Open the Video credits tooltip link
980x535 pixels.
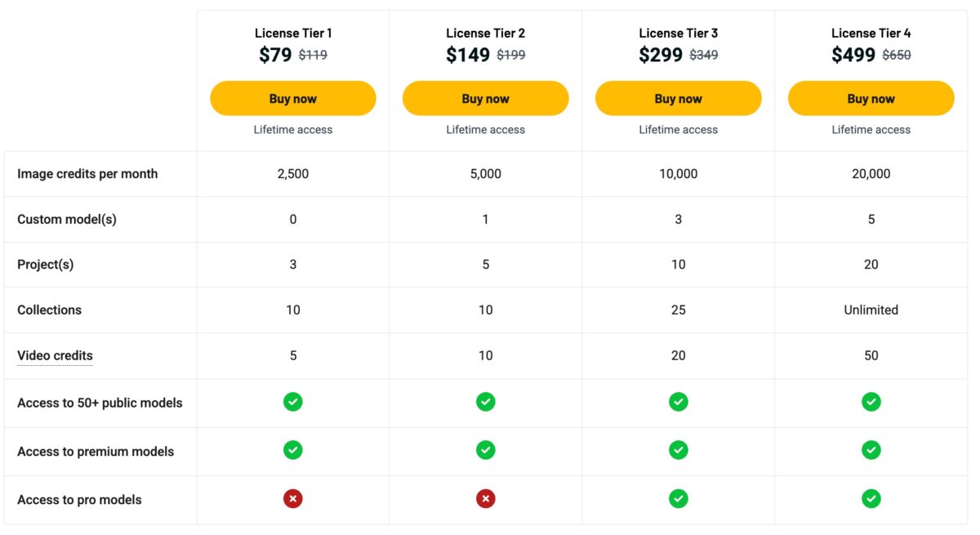click(55, 355)
